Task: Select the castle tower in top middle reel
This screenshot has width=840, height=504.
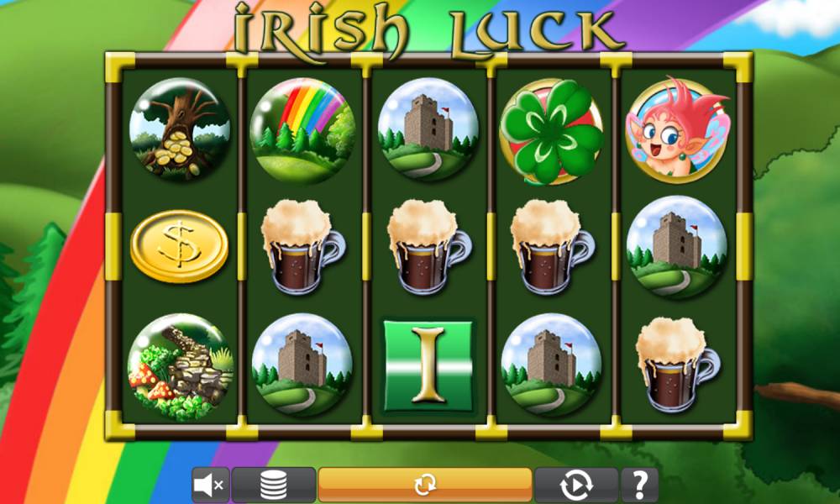Action: pyautogui.click(x=428, y=129)
